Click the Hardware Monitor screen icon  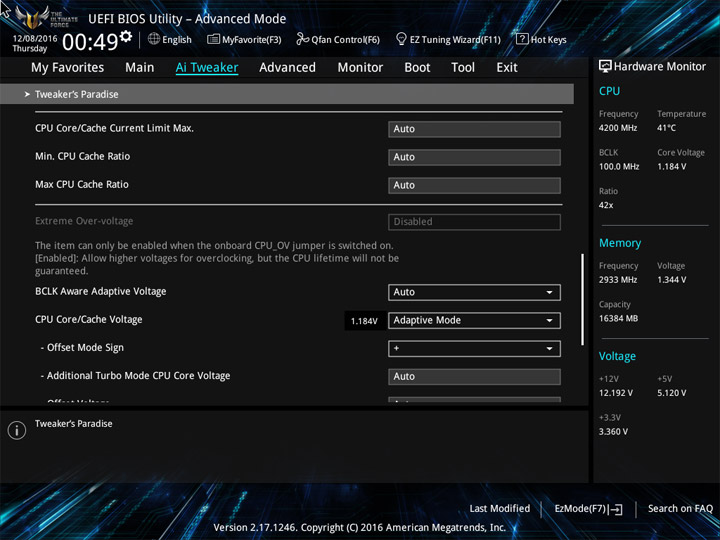tap(605, 66)
